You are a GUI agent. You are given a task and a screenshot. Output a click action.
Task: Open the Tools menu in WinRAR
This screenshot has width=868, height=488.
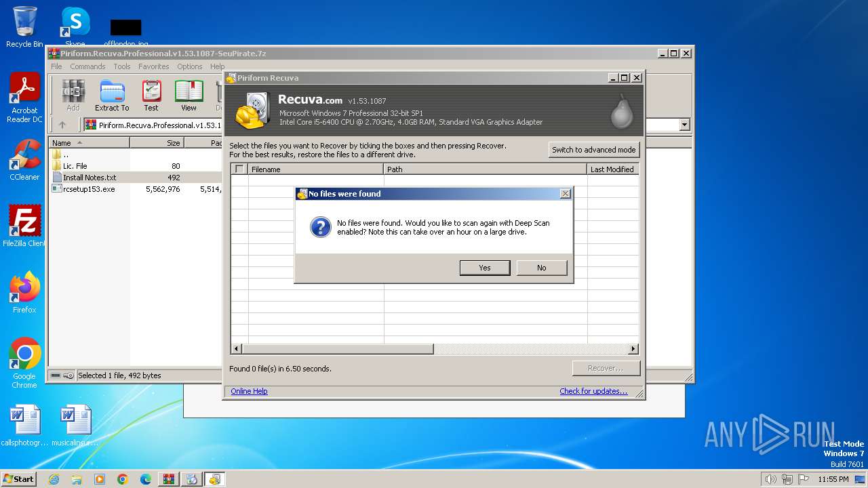click(122, 66)
